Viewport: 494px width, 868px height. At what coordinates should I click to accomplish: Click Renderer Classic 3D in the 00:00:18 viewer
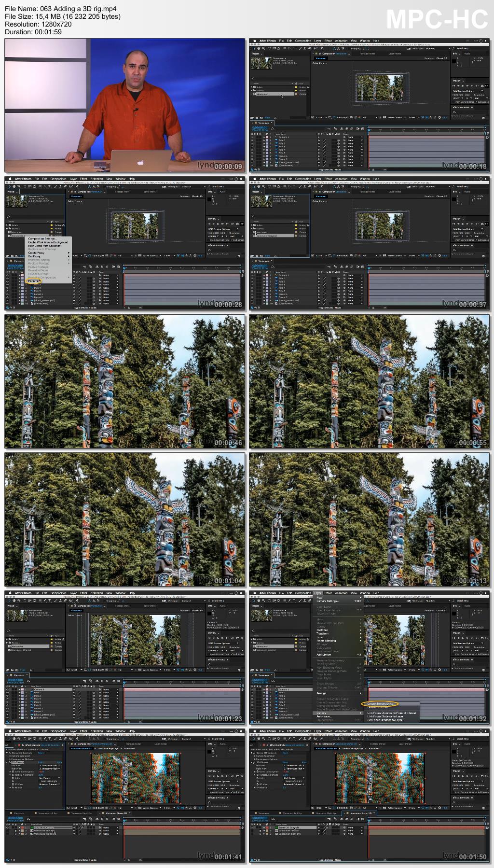coord(436,58)
